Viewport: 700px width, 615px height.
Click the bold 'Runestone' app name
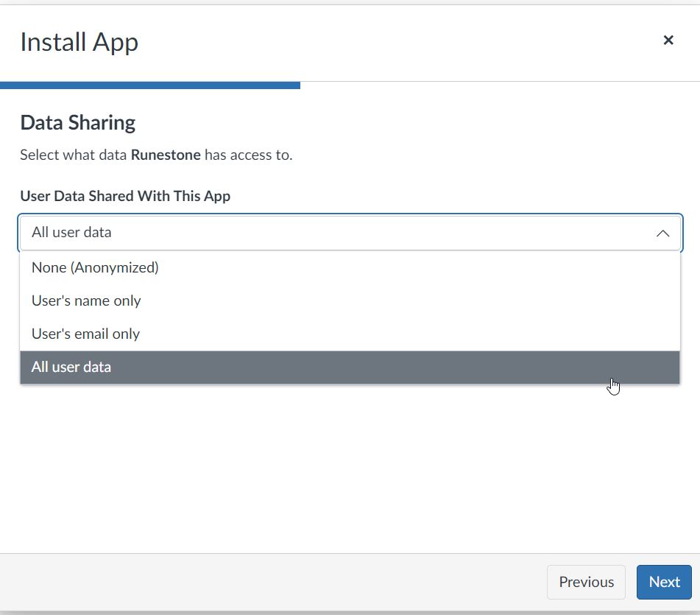click(x=166, y=155)
